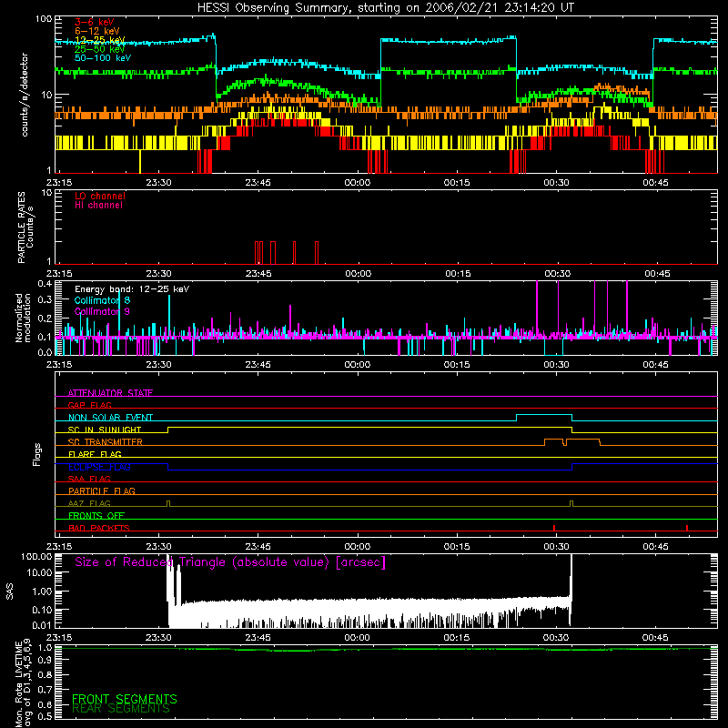This screenshot has height=728, width=728.
Task: Click the Normalized modulation axis label
Action: click(24, 318)
